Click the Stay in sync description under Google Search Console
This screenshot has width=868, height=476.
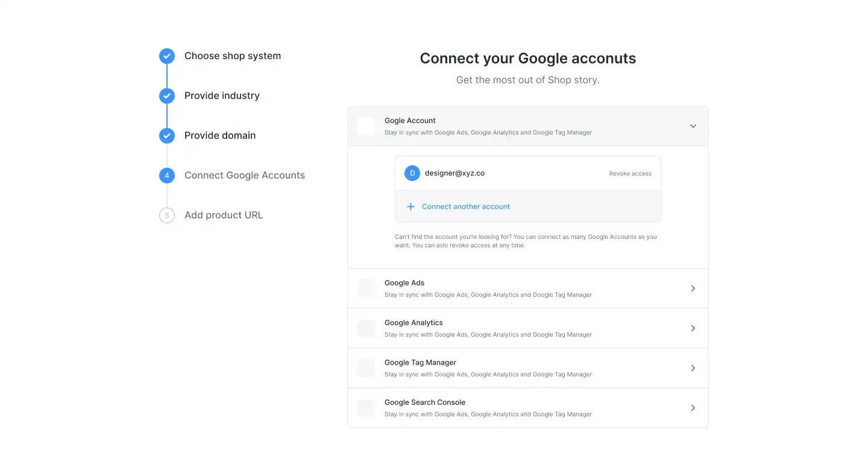point(488,414)
